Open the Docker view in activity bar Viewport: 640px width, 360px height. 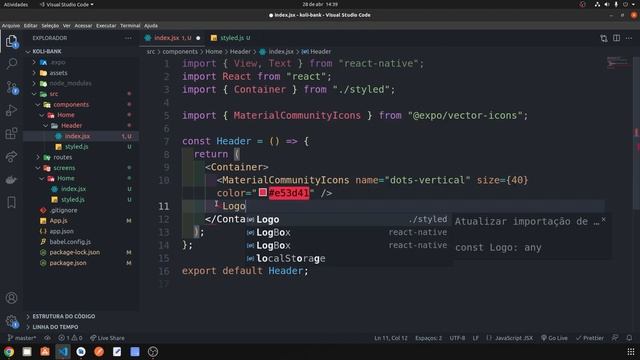(11, 180)
